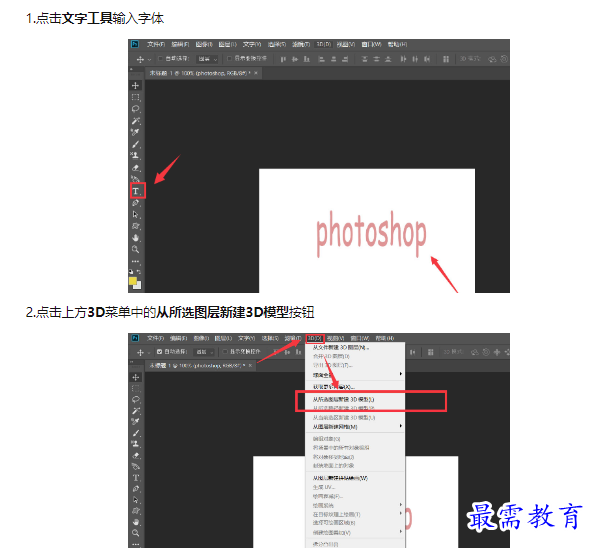Select the Hand tool in the first screenshot
This screenshot has width=591, height=548.
pyautogui.click(x=136, y=238)
